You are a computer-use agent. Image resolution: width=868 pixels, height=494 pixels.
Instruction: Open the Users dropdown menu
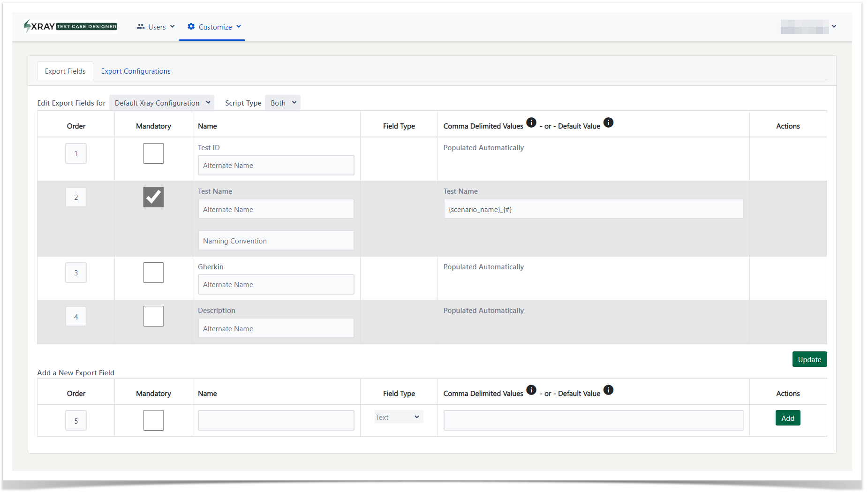click(156, 27)
